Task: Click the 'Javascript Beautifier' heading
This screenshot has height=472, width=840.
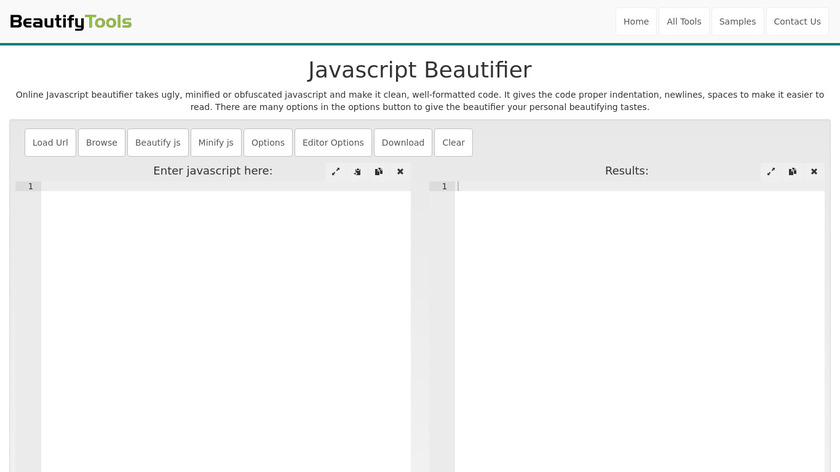Action: tap(420, 70)
